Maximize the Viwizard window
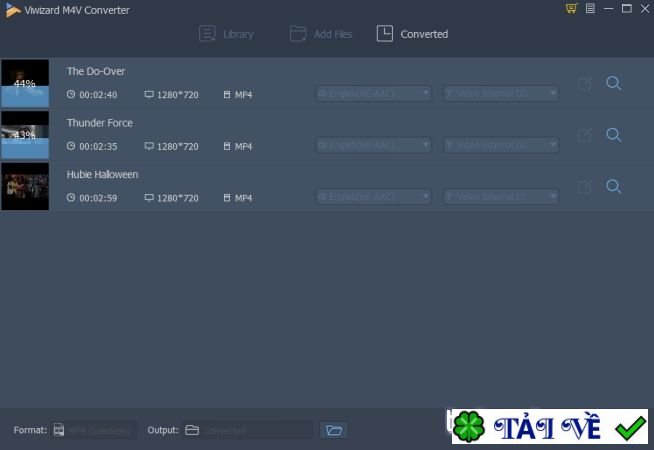 [x=626, y=8]
